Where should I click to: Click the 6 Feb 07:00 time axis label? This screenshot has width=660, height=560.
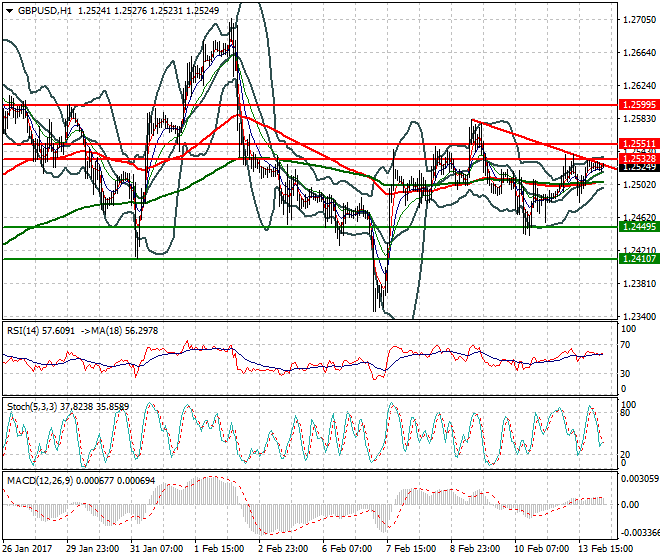pyautogui.click(x=347, y=549)
